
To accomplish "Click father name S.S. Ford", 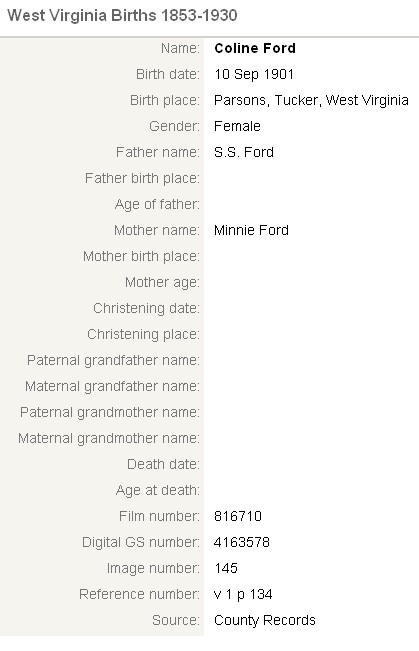I will (x=244, y=152).
